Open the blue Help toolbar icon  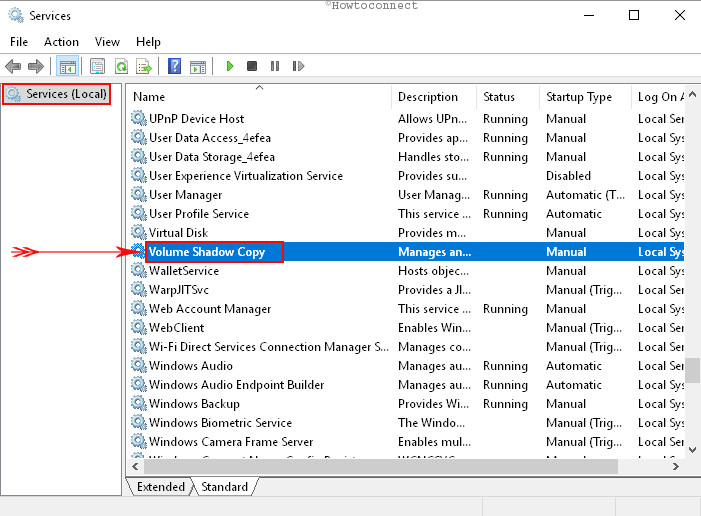(x=175, y=66)
